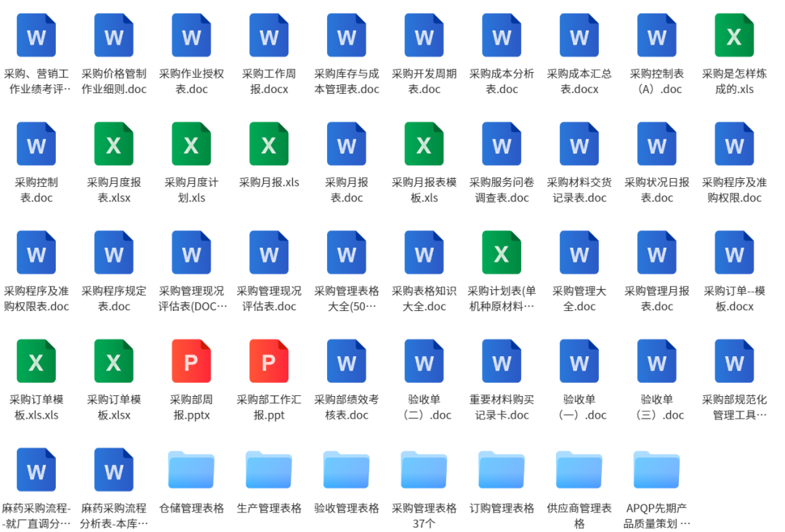Viewport: 785px width, 532px height.
Task: Select the 采购管理现况评估表.doc icon
Action: click(269, 252)
